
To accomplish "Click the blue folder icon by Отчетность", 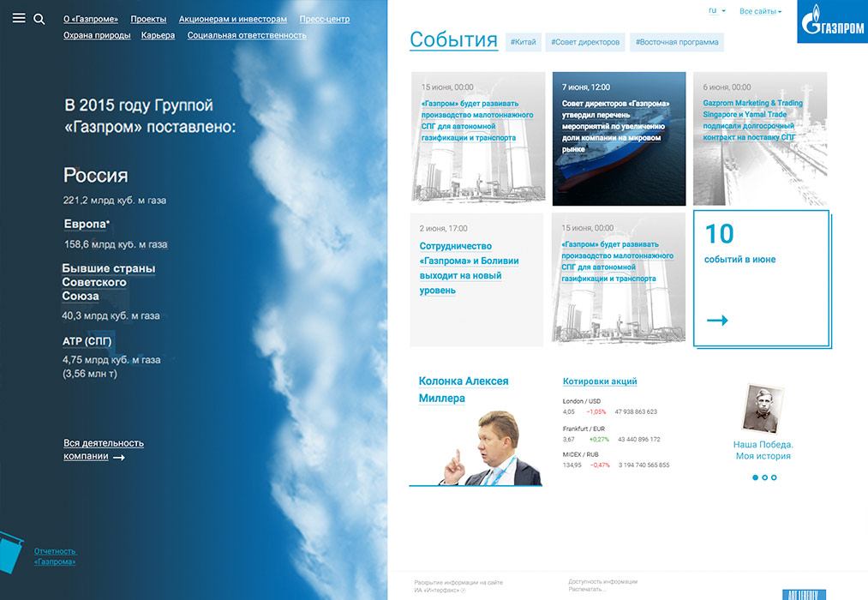I will (11, 549).
